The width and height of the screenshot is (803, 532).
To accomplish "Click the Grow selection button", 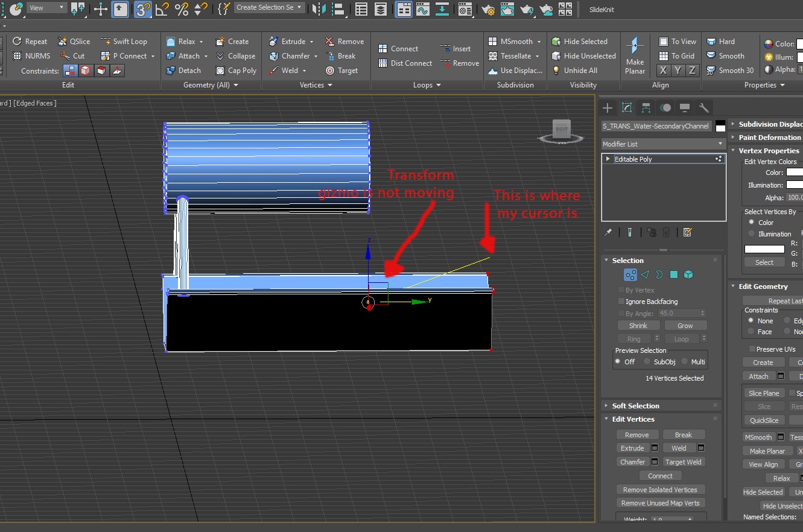I will click(x=685, y=325).
